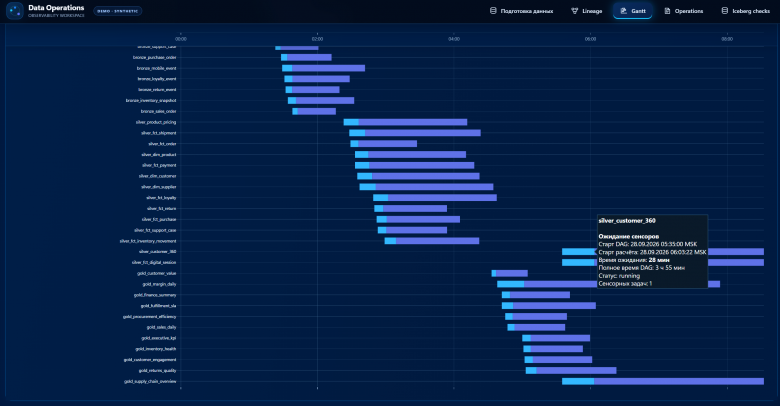The width and height of the screenshot is (780, 406).
Task: Click the bronze_sales_order row label
Action: [159, 111]
